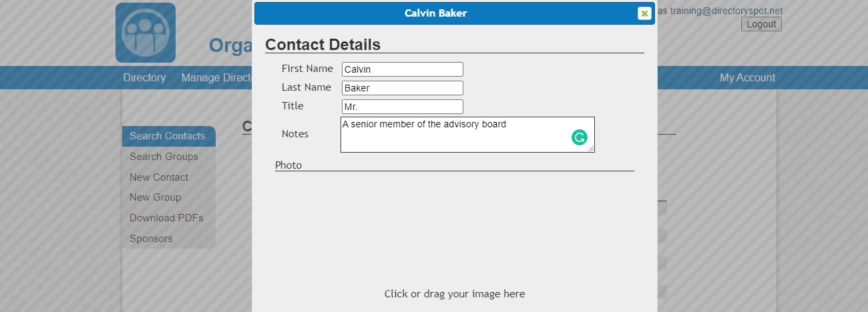Click the First Name input field

coord(402,69)
